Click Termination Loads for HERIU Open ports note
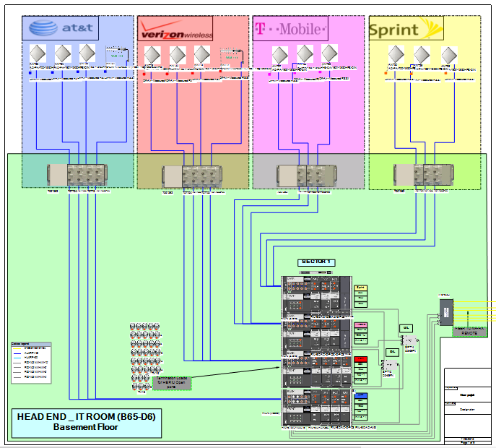 point(172,383)
